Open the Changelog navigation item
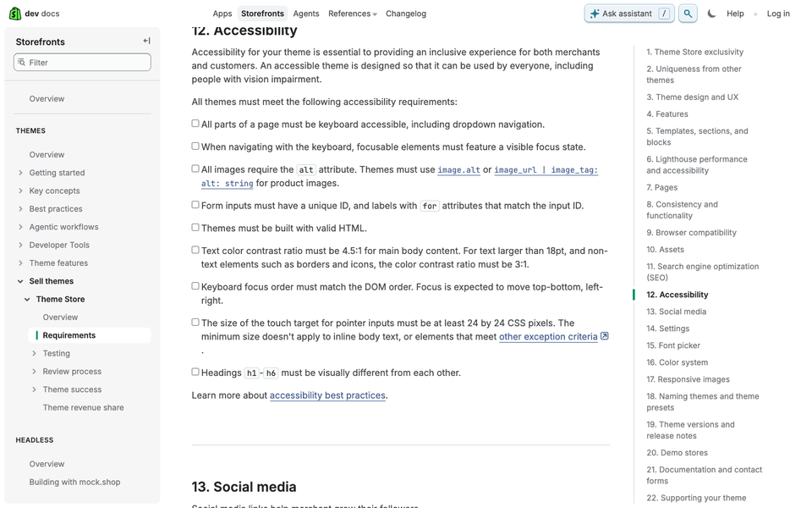Viewport: 812px width, 508px height. [406, 14]
